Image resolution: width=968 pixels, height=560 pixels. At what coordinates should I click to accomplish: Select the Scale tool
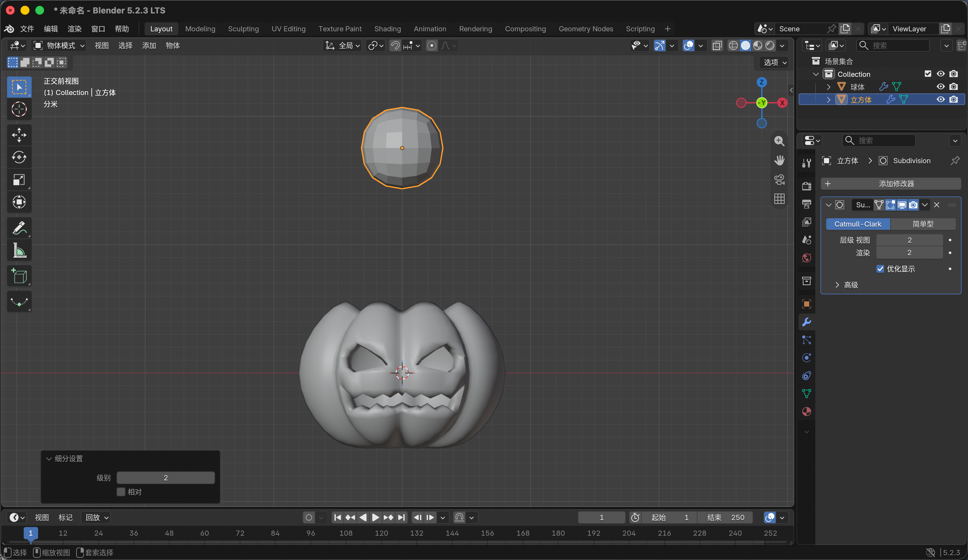tap(19, 180)
